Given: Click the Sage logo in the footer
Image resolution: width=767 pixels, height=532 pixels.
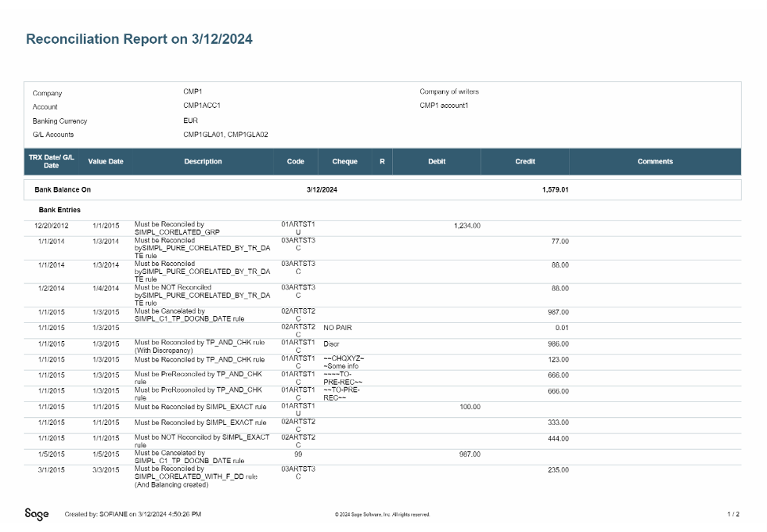Looking at the screenshot, I should click(37, 514).
